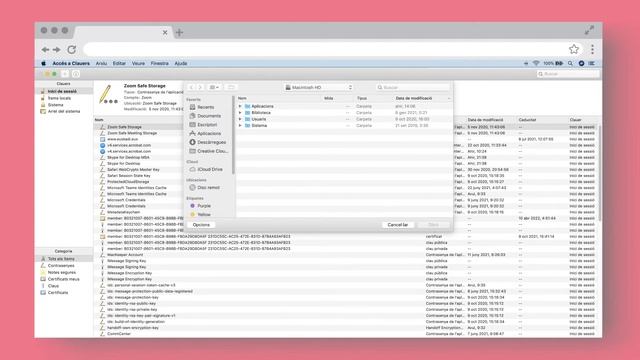Click the battery icon in menu bar
Screen dimensions: 640x360
point(559,63)
